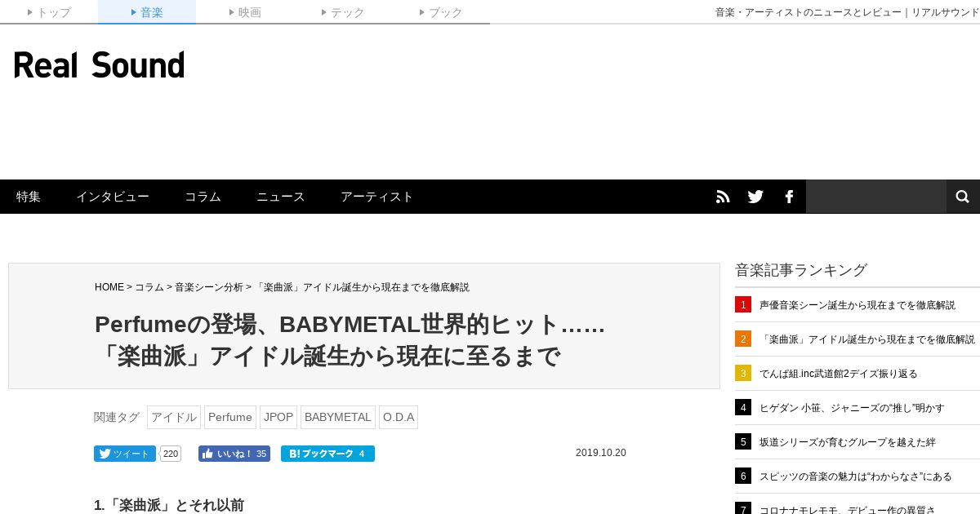This screenshot has width=980, height=514.
Task: Open ranking 1 声優音楽シーン article
Action: [857, 305]
